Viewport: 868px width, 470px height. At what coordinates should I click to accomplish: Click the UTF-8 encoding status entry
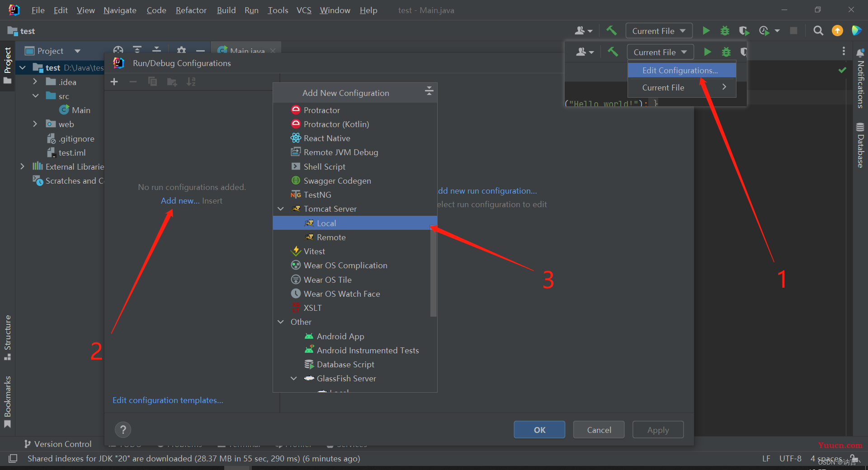(790, 458)
